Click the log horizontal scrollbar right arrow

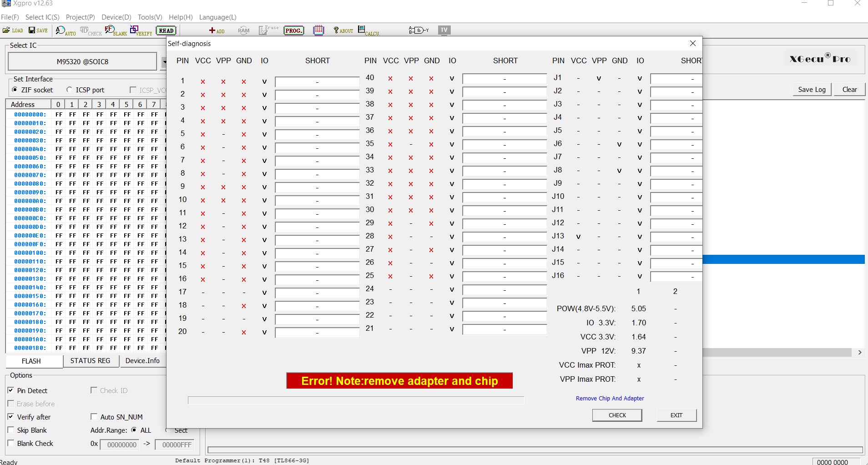pos(859,352)
